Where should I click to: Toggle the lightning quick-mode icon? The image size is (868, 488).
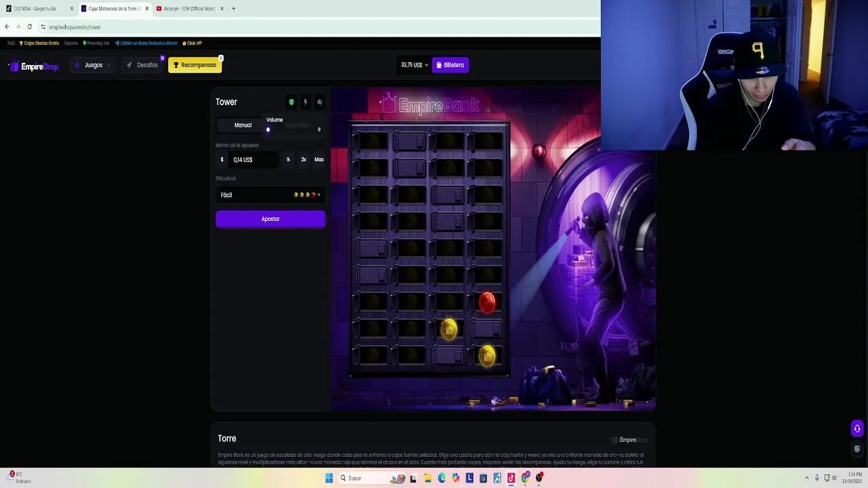[x=305, y=102]
